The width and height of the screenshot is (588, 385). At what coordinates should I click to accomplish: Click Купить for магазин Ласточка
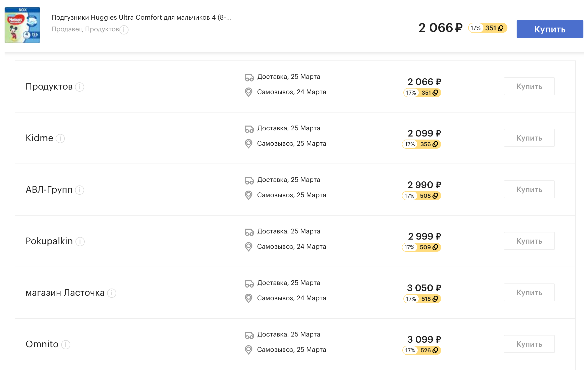pos(529,292)
